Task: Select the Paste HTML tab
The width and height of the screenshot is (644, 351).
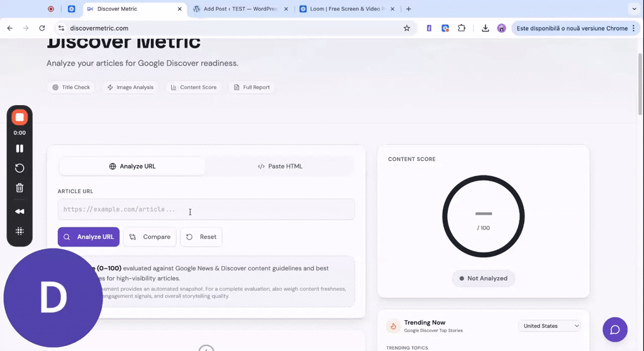Action: coord(280,166)
